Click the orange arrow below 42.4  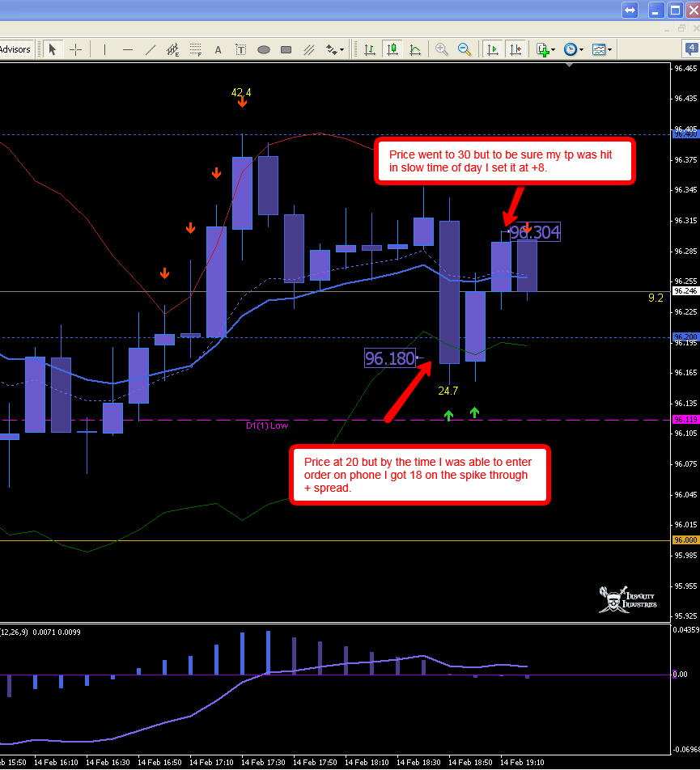(242, 102)
